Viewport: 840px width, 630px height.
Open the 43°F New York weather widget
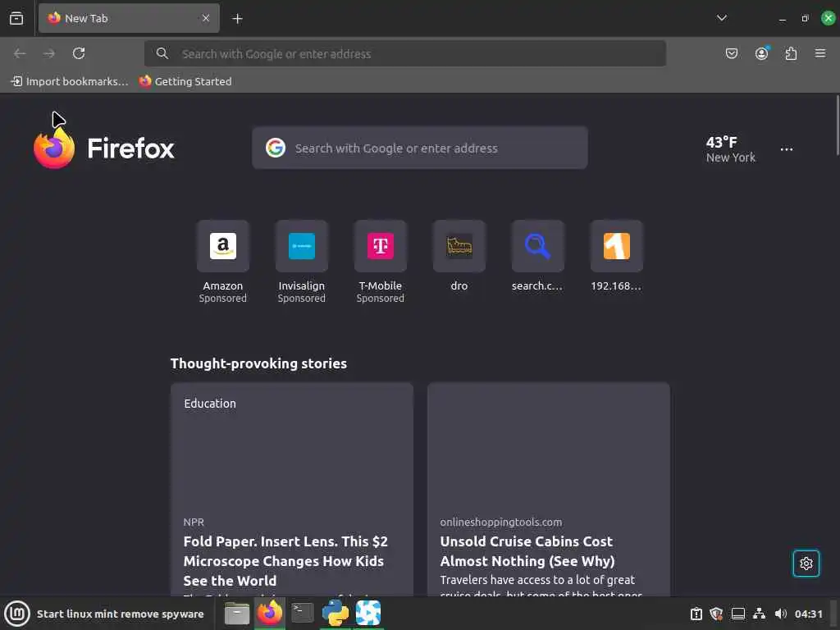click(730, 149)
